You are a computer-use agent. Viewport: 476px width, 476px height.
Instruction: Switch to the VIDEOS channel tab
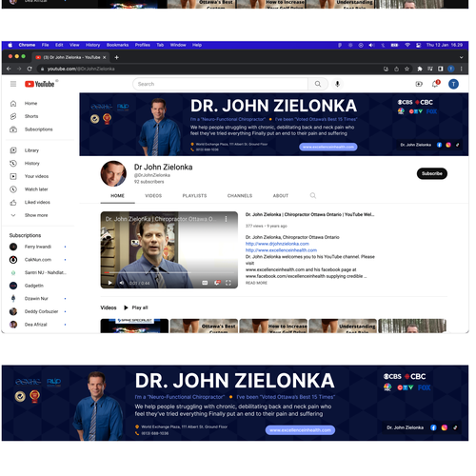click(x=153, y=196)
